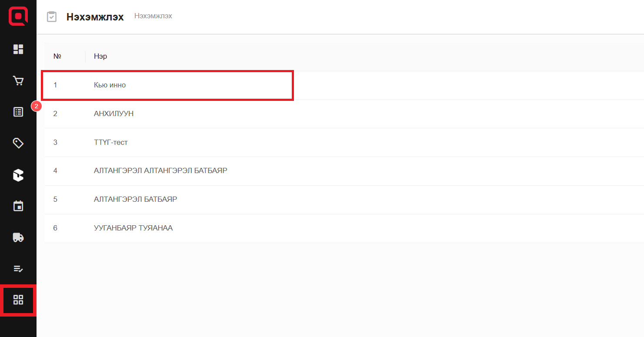Open the package box icon in the sidebar

(18, 175)
